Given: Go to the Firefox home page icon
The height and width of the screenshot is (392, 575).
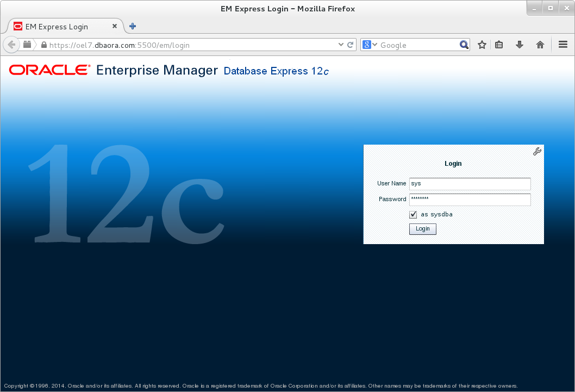Looking at the screenshot, I should (540, 45).
